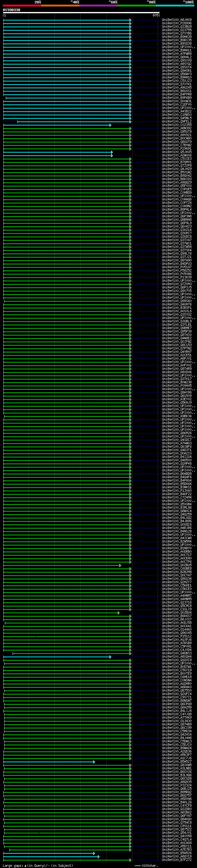The image size is (197, 868).
Task: Click the cyan ~100% identity legend segment
Action: point(175,6)
